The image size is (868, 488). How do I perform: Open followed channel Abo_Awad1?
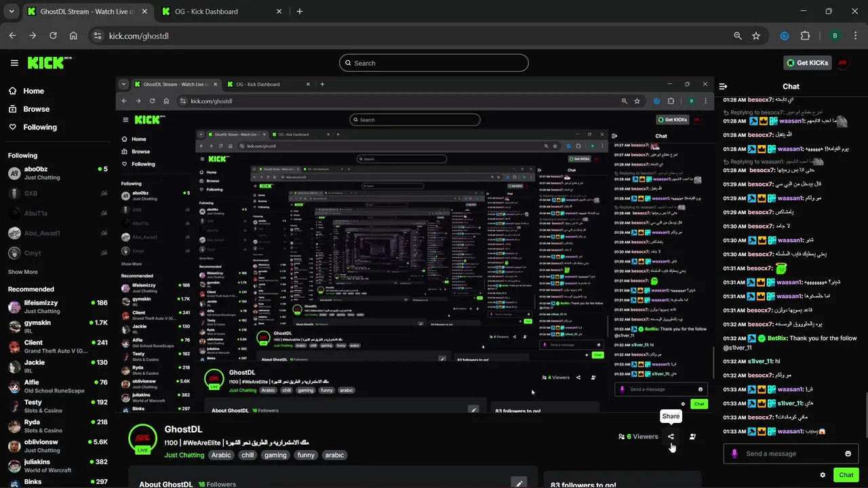pyautogui.click(x=57, y=233)
